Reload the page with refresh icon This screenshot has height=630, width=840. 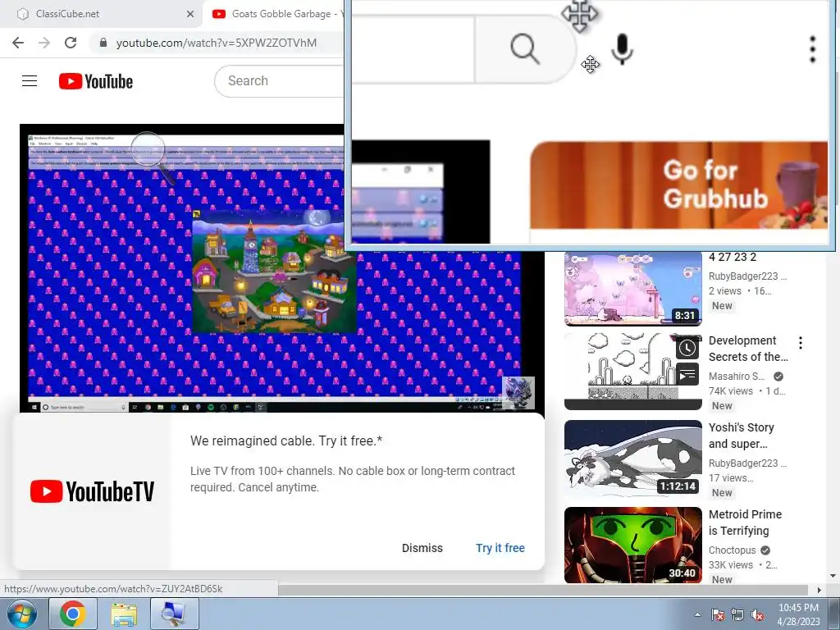[71, 43]
